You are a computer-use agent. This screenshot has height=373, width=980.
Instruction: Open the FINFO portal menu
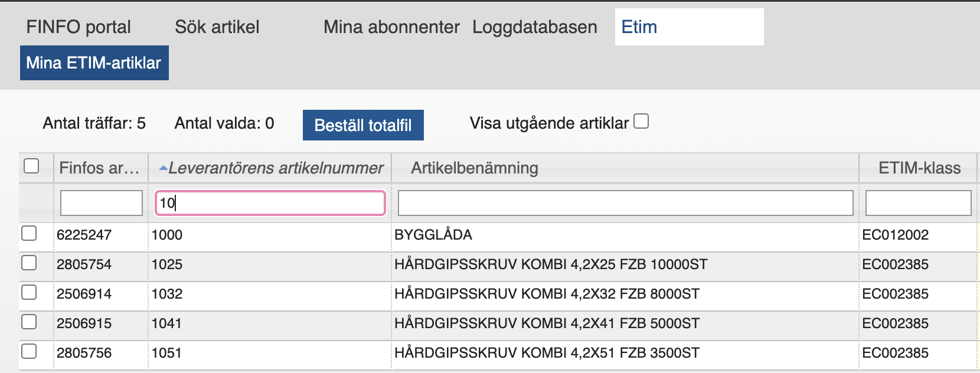click(x=79, y=27)
